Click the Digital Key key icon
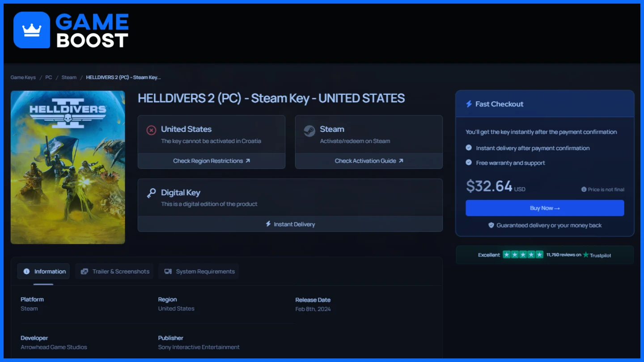The image size is (644, 362). coord(151,193)
